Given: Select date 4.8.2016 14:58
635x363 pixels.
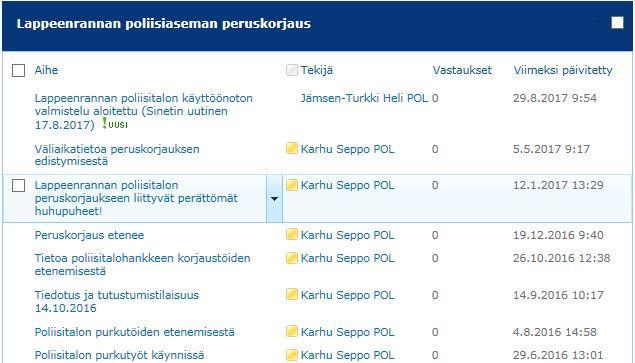Looking at the screenshot, I should point(555,332).
